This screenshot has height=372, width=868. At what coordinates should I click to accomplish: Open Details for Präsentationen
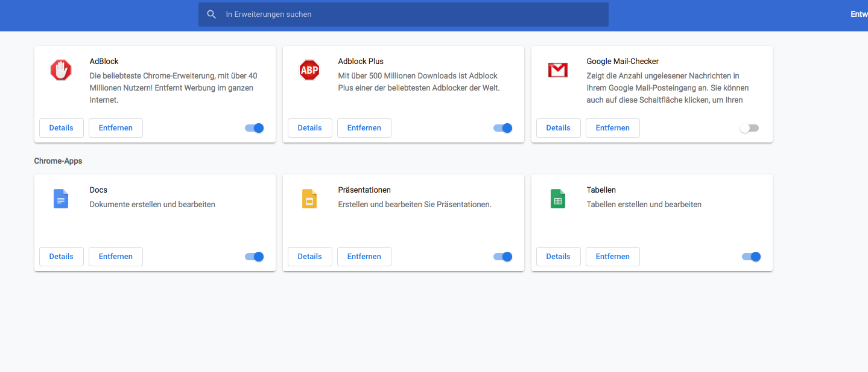pos(310,257)
